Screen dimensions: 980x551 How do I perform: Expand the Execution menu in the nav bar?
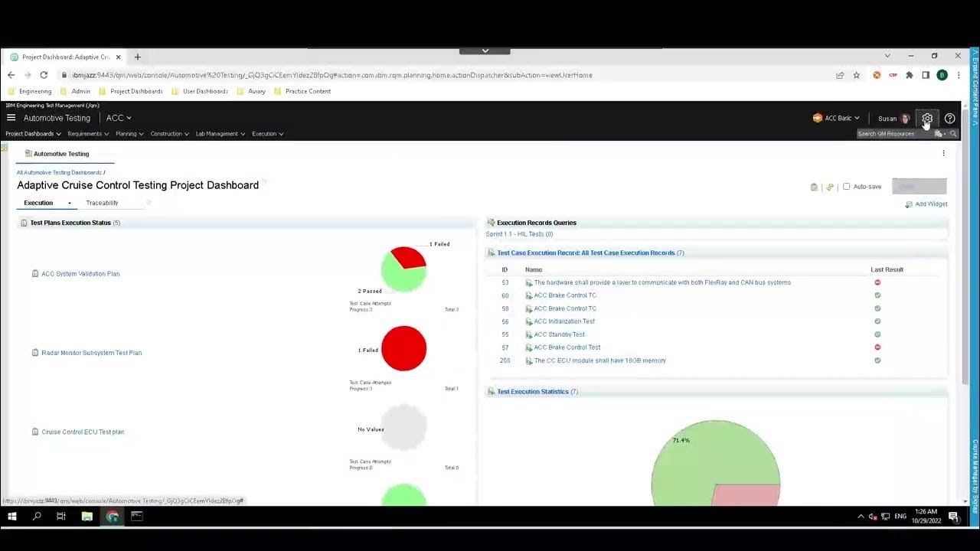point(268,134)
